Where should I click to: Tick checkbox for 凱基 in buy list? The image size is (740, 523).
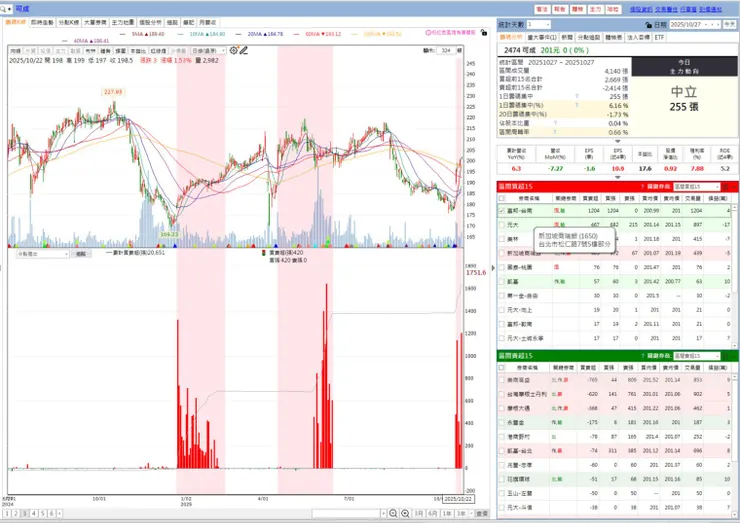(x=502, y=282)
